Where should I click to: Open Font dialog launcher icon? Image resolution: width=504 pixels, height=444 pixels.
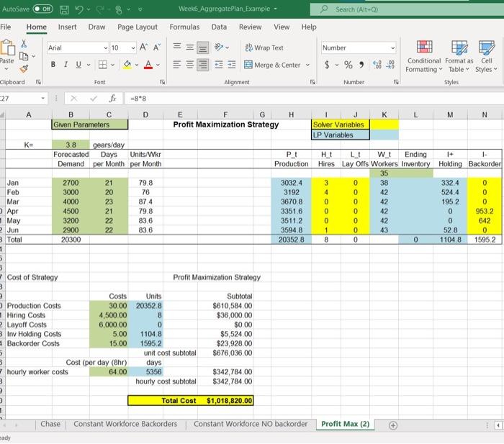click(162, 82)
